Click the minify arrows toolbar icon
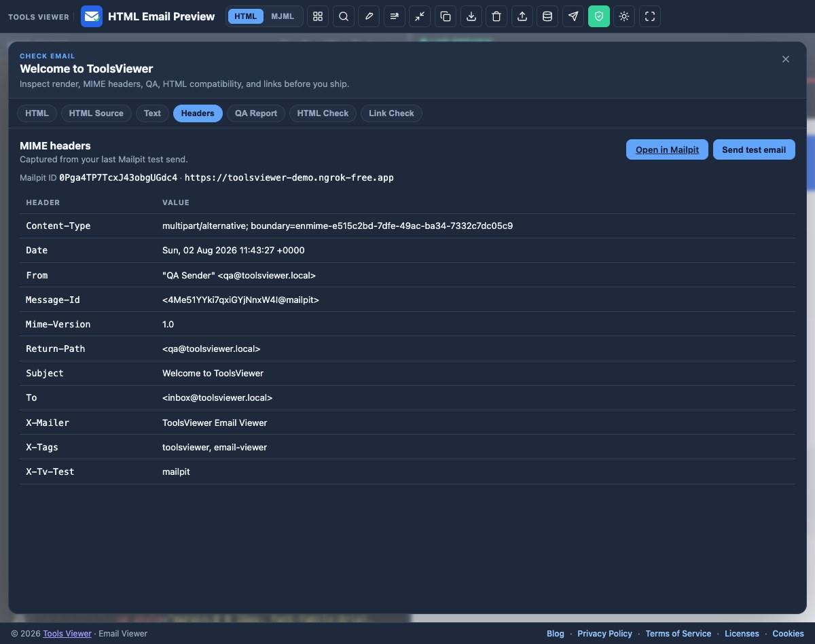 coord(420,16)
